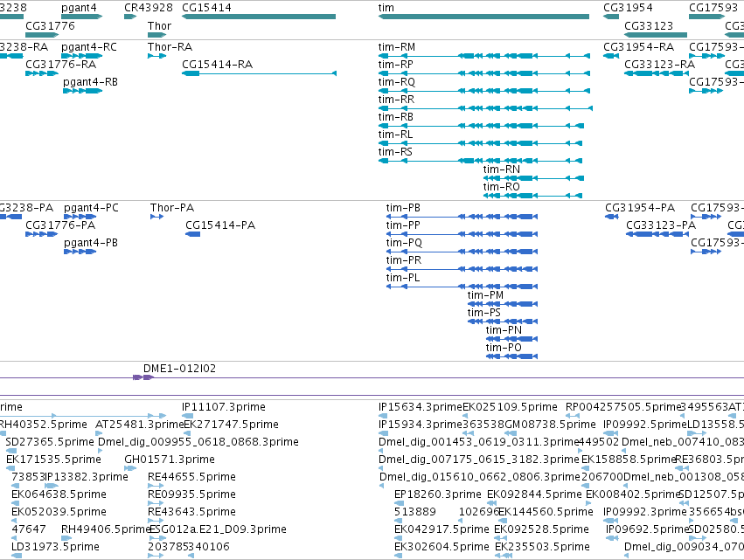Select the LD31973.5prime EST
Screen dimensions: 744x560
[17, 556]
